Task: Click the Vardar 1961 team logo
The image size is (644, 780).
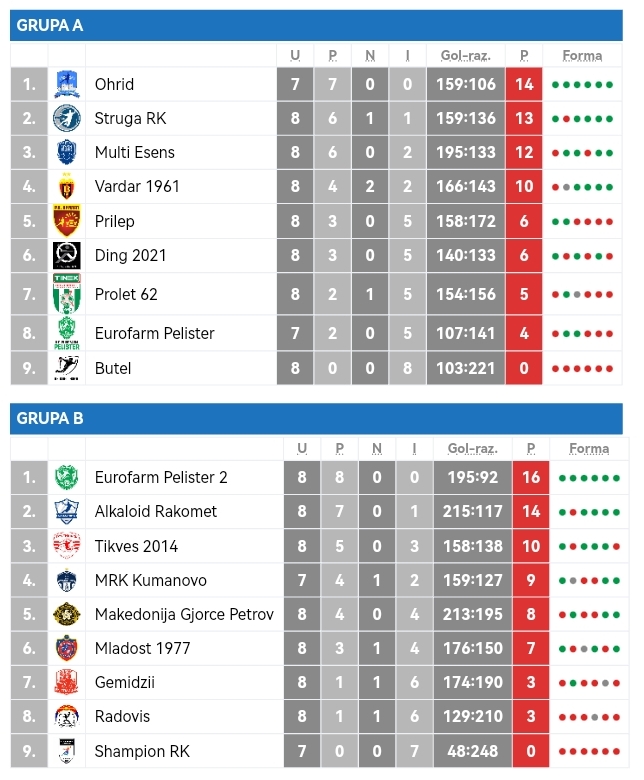Action: 66,186
